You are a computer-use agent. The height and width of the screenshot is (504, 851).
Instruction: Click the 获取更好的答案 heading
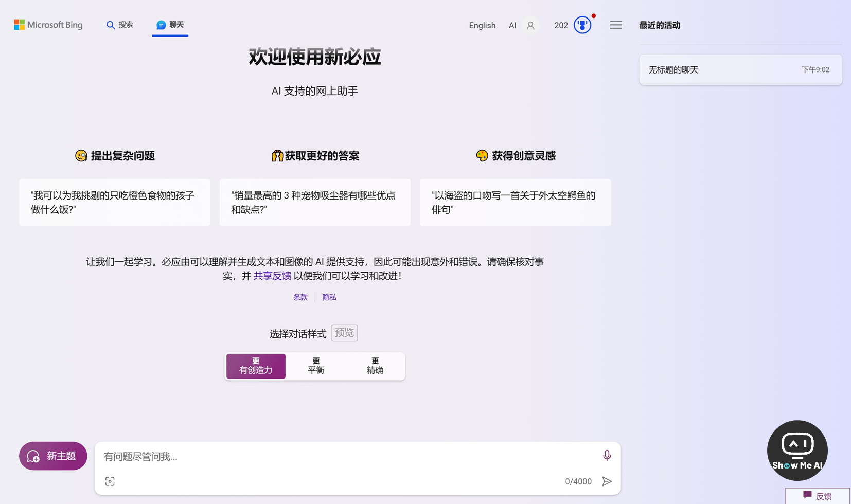(322, 156)
